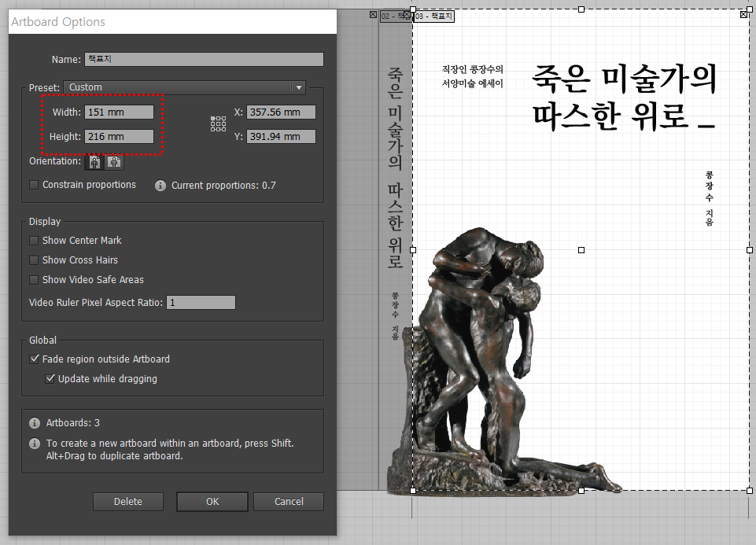
Task: Click the artboard bottom-left corner handle
Action: (413, 491)
